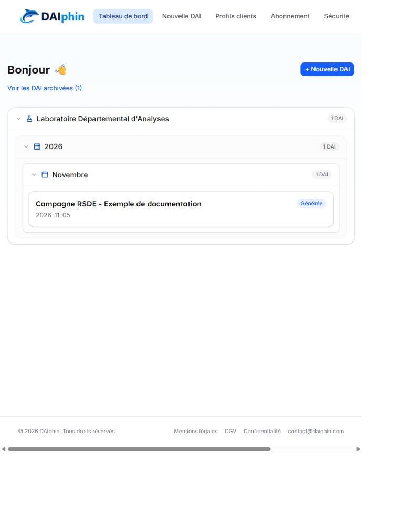This screenshot has width=420, height=525.
Task: Open the Tableau de bord tab
Action: pos(123,16)
